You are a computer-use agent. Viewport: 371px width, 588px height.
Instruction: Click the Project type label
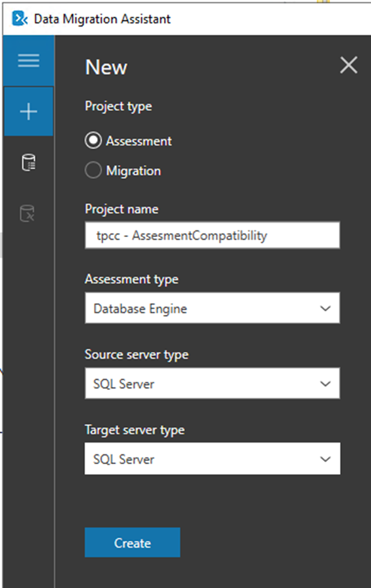coord(119,106)
